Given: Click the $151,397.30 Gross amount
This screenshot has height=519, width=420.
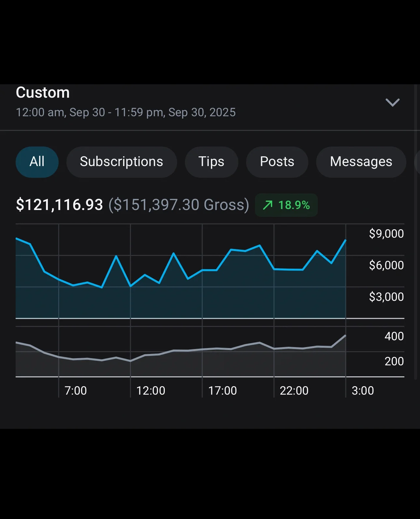Looking at the screenshot, I should [179, 205].
